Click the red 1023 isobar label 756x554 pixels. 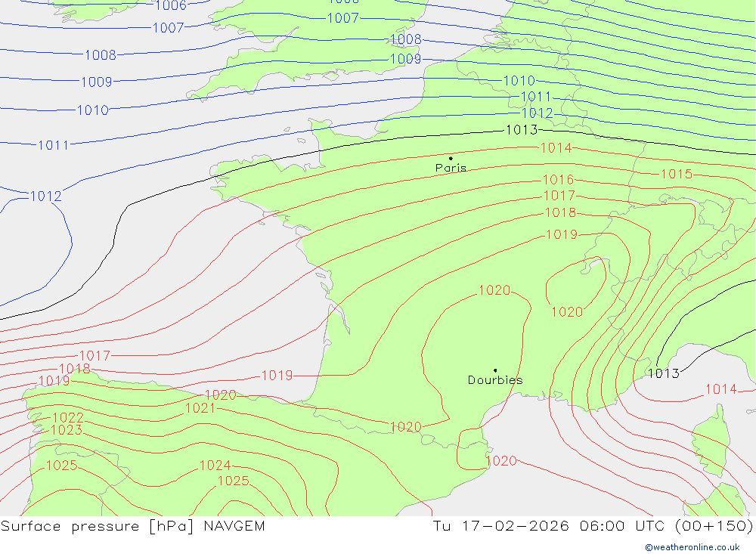[66, 430]
